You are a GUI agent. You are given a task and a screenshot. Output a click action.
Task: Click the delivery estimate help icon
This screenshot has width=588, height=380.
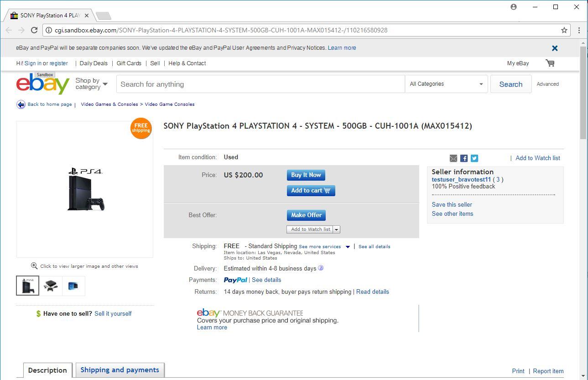(321, 268)
